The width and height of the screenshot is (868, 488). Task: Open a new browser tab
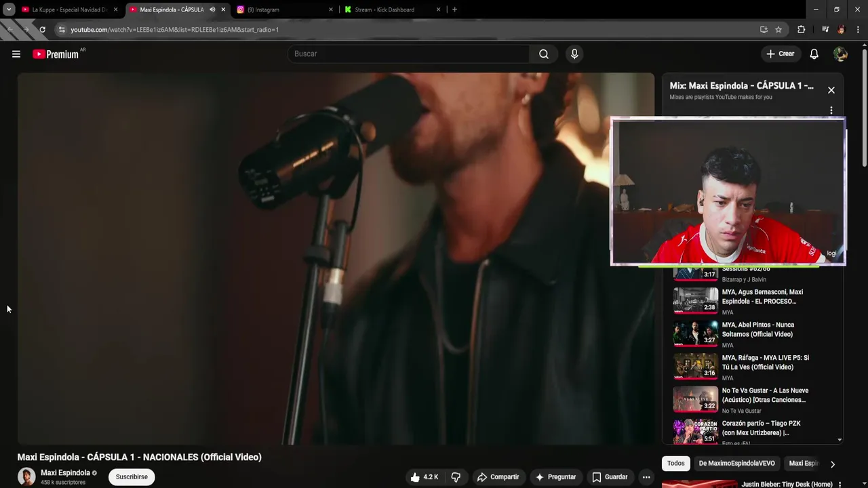pos(454,9)
